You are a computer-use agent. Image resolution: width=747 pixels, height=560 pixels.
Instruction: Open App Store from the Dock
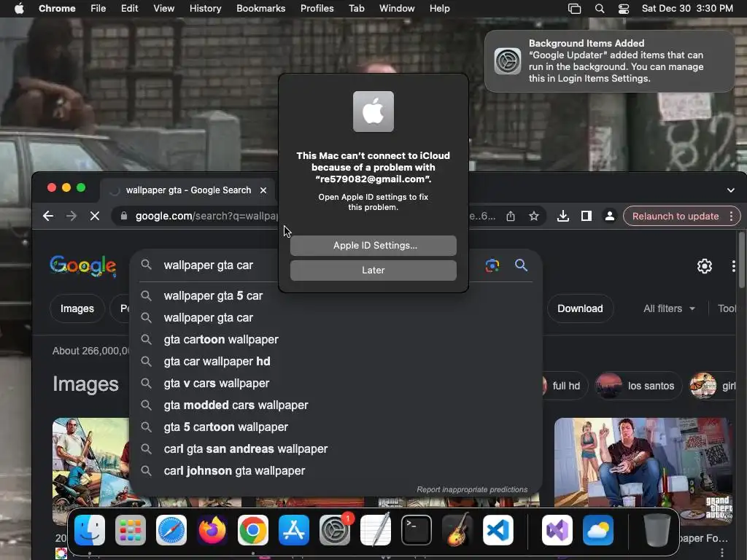coord(294,530)
